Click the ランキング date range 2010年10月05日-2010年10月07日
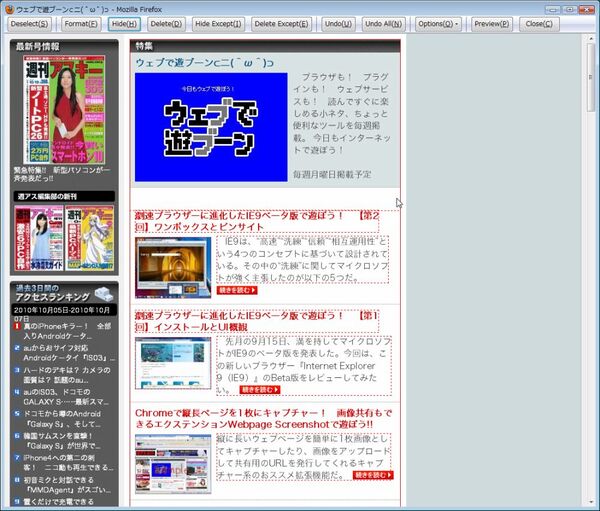 coord(63,313)
